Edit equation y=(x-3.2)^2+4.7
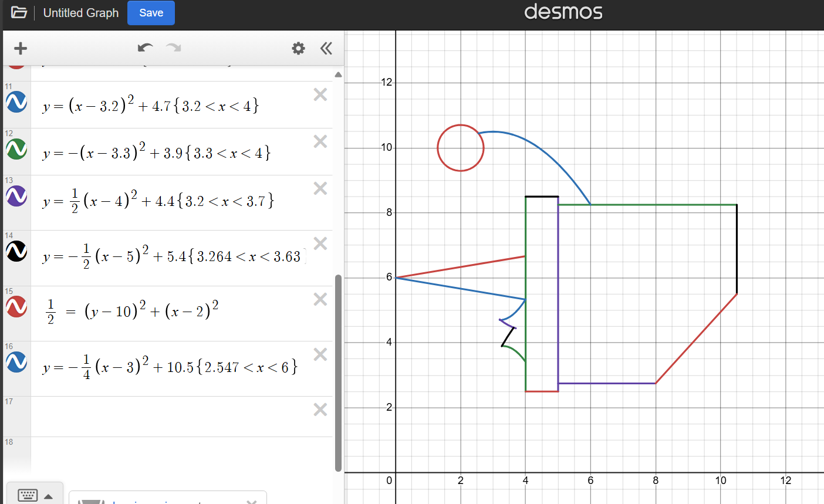The height and width of the screenshot is (504, 824). pos(150,105)
